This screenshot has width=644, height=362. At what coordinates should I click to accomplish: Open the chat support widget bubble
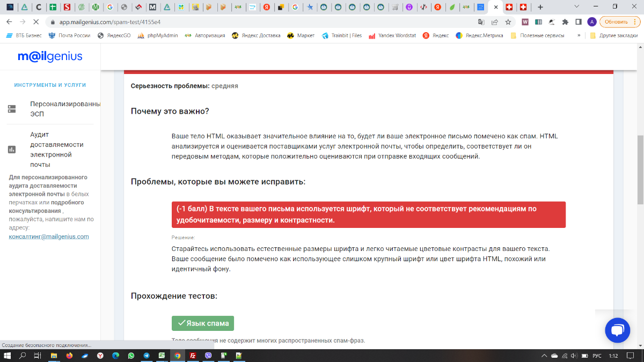point(617,330)
